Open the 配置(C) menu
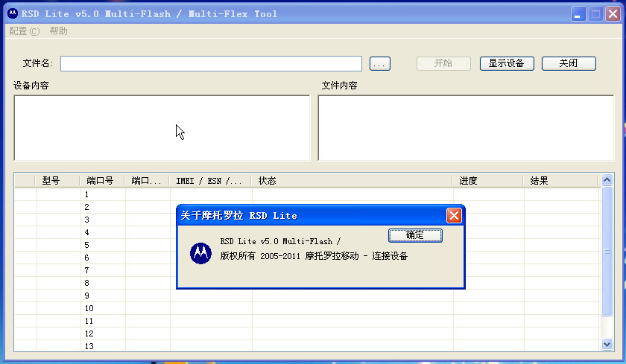The width and height of the screenshot is (626, 364). point(25,31)
